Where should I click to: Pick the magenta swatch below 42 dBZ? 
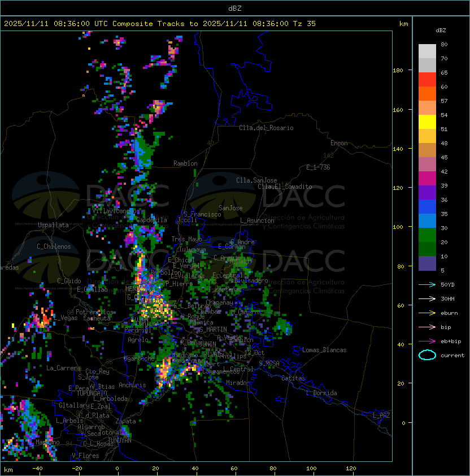[427, 179]
